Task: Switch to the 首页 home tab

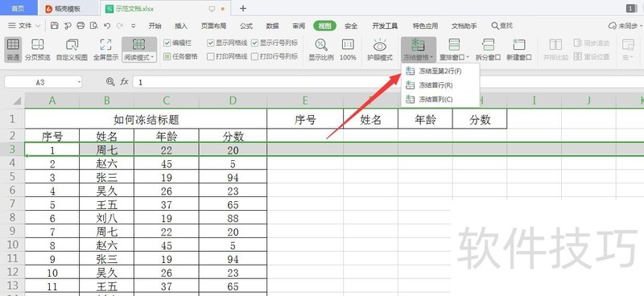Action: (x=18, y=8)
